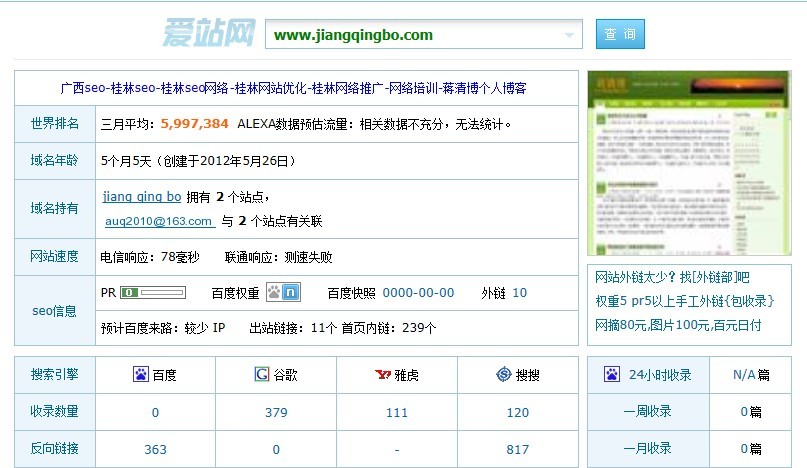Click the seo信息 row header
This screenshot has width=807, height=468.
coord(55,311)
